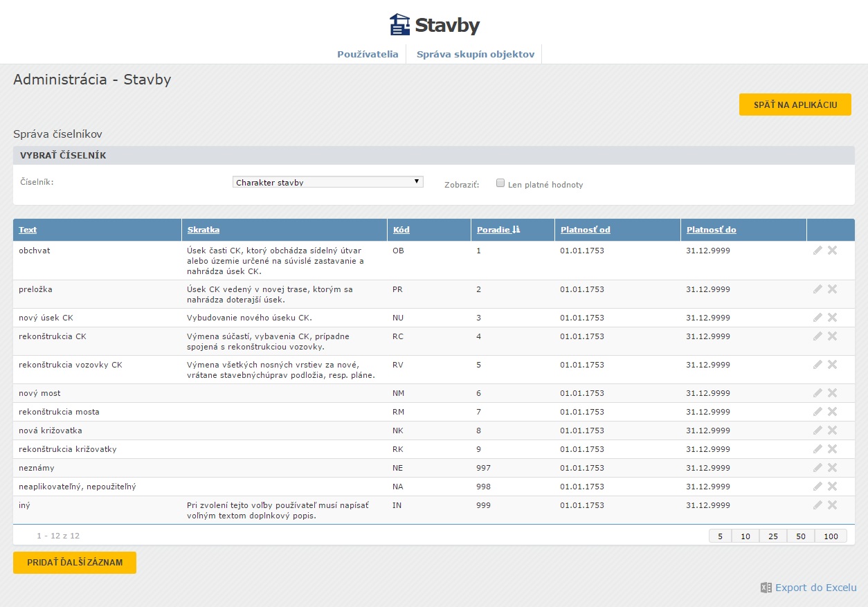The width and height of the screenshot is (868, 607).
Task: Click the edit pencil for the obchvat row
Action: pos(817,251)
